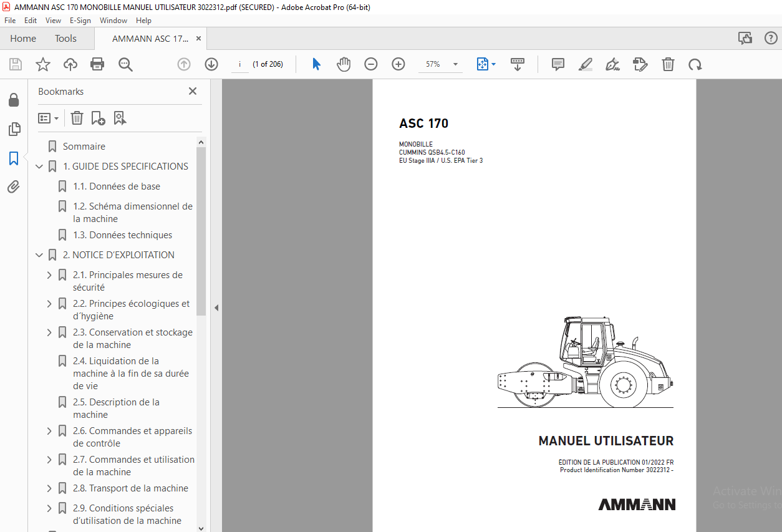
Task: Zoom out with the minus icon
Action: [371, 64]
